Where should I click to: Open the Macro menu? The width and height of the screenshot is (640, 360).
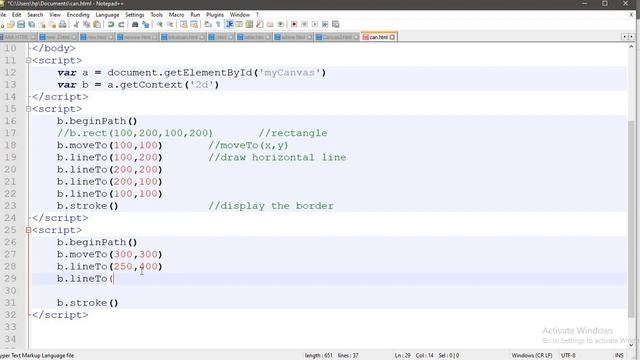(176, 15)
